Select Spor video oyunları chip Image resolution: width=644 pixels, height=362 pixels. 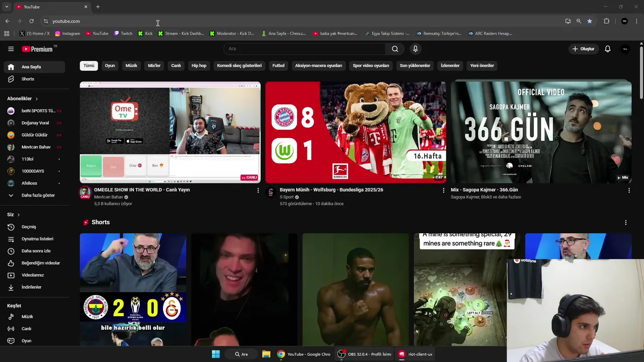click(x=371, y=65)
